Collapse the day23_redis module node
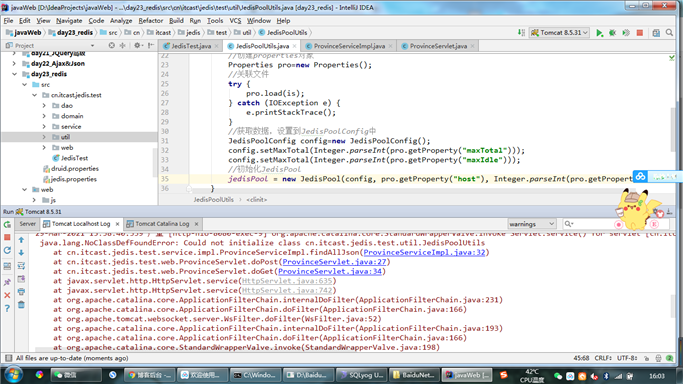Image resolution: width=683 pixels, height=384 pixels. (14, 74)
